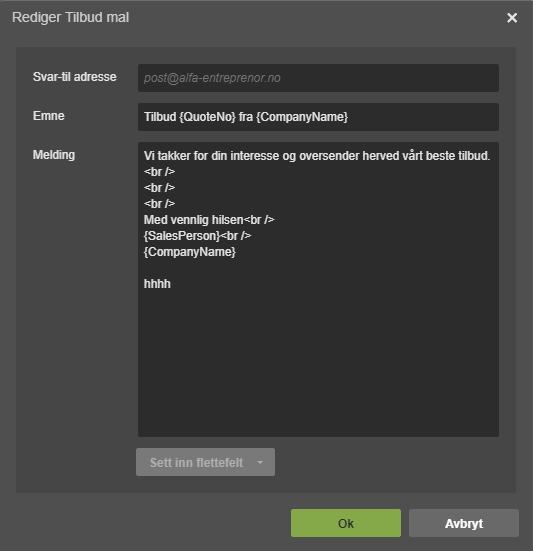Click the Svar-til adresse label

click(x=74, y=77)
